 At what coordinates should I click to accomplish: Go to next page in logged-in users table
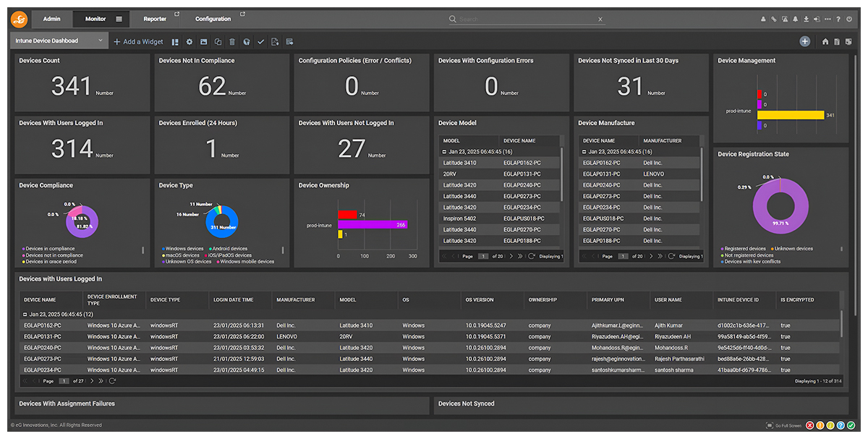(92, 380)
